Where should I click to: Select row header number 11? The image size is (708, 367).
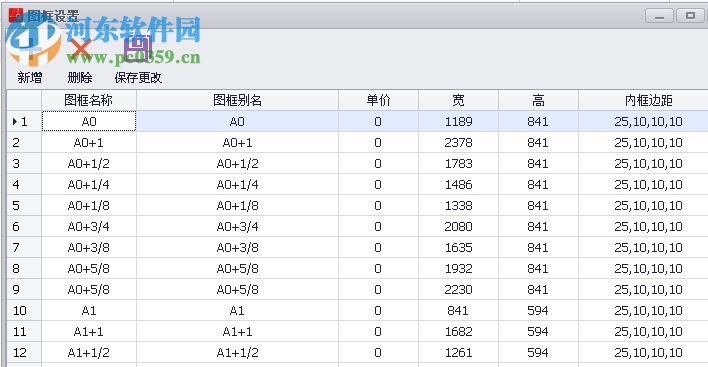[24, 331]
